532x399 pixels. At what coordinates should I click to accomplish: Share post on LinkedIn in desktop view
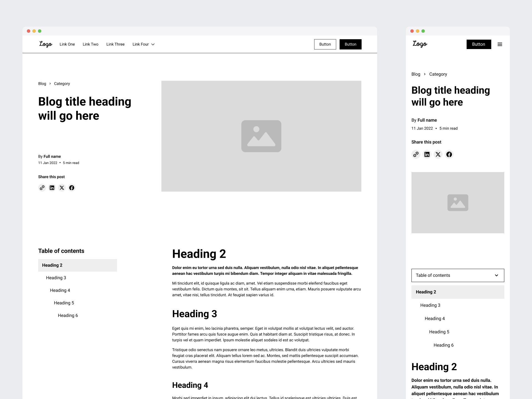[x=52, y=188]
